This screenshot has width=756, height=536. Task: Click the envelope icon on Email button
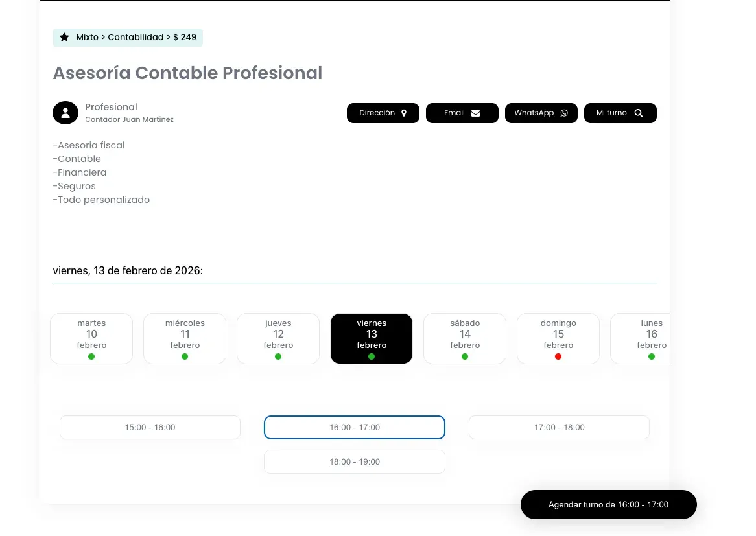coord(475,113)
